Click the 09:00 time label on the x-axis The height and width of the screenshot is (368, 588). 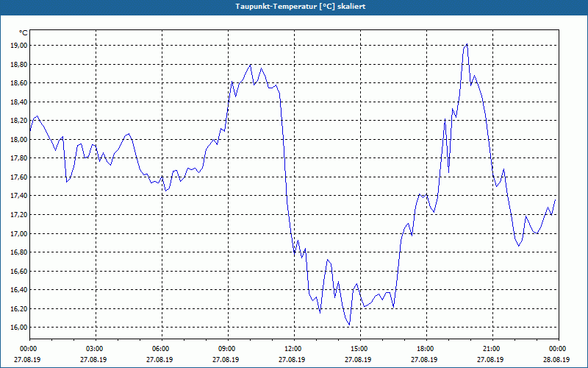[x=228, y=349]
